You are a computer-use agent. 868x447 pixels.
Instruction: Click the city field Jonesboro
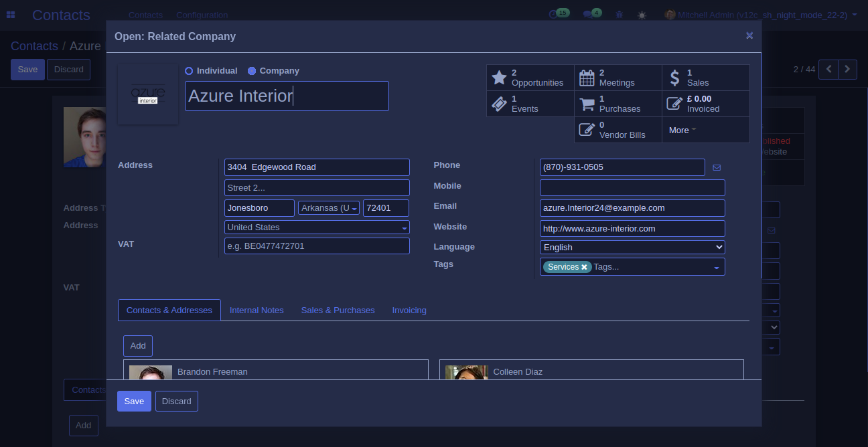pos(259,208)
